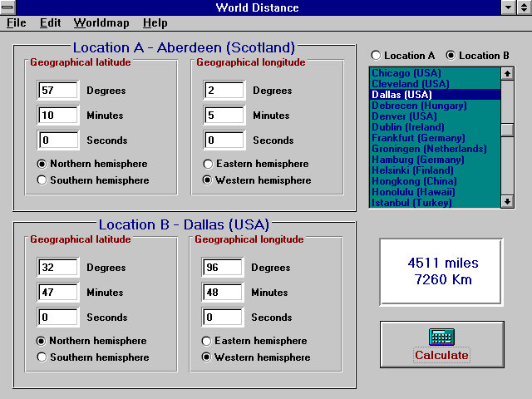
Task: Select the Location B radio button
Action: pyautogui.click(x=451, y=56)
